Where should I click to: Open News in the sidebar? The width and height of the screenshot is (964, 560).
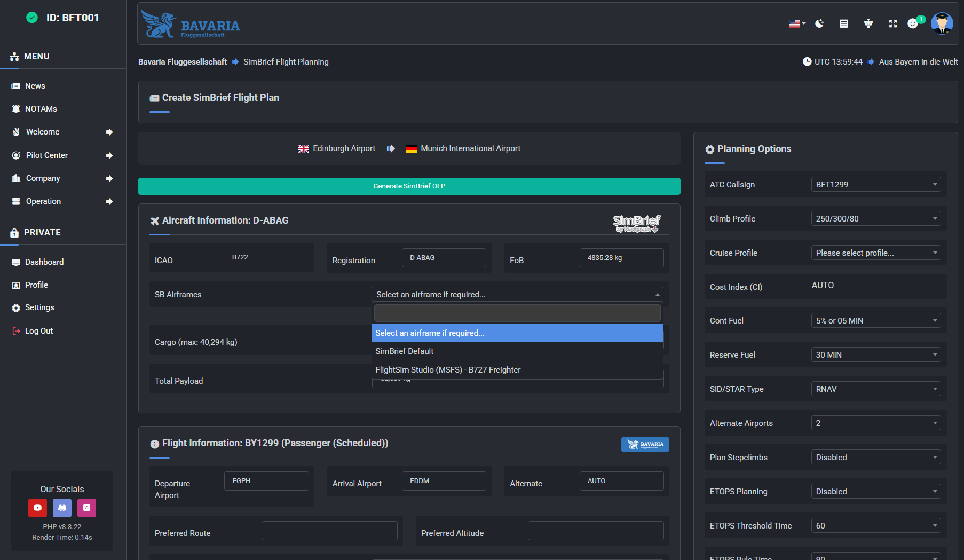click(x=35, y=86)
